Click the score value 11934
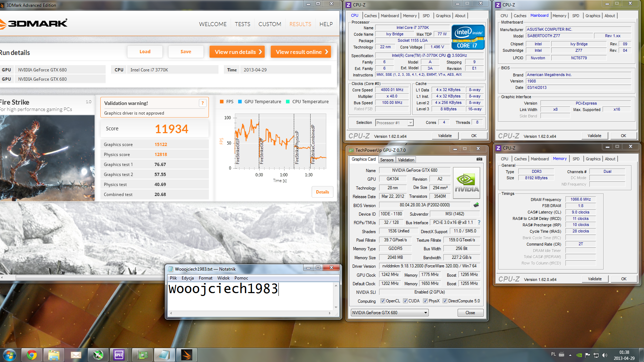Screen dimensions: 644x362 click(171, 129)
